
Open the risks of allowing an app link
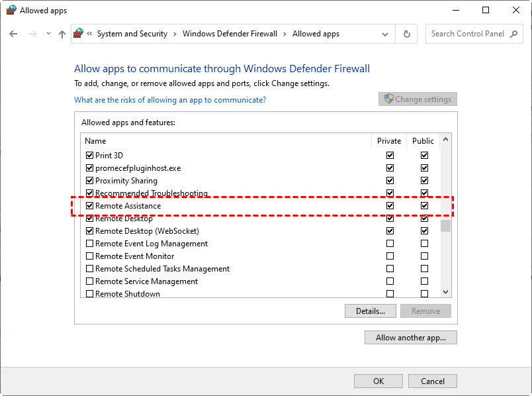(x=170, y=100)
